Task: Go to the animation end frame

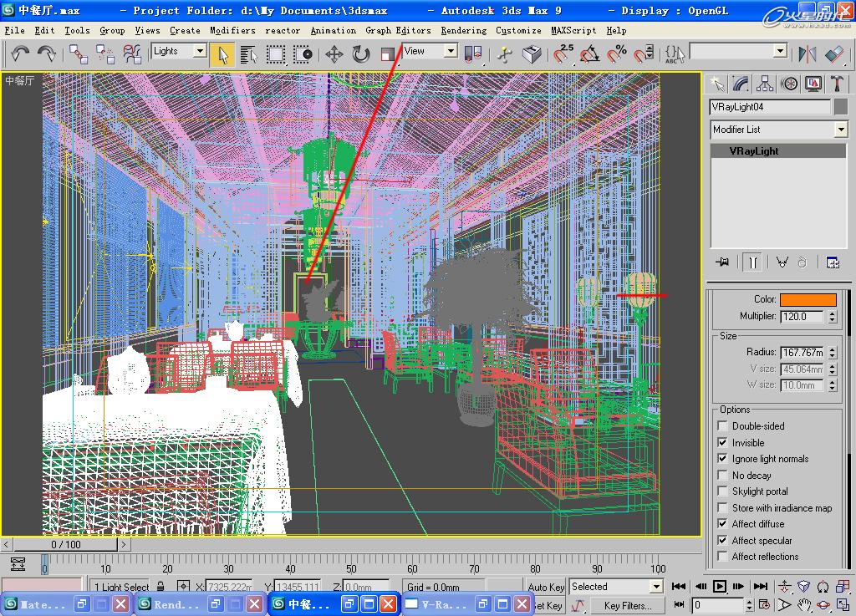Action: (x=761, y=587)
